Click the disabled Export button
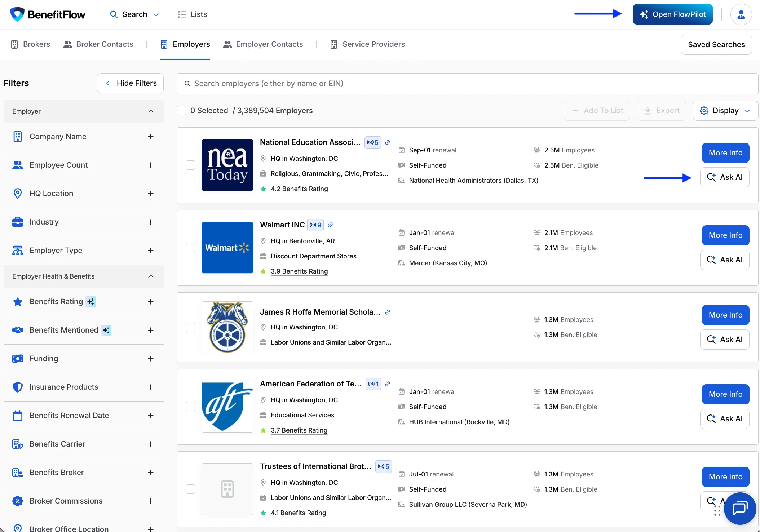The width and height of the screenshot is (760, 532). pyautogui.click(x=662, y=111)
